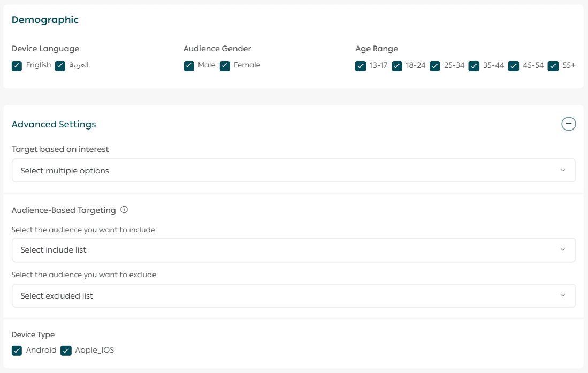The width and height of the screenshot is (588, 373).
Task: Toggle the 45-54 age range checkbox
Action: [x=514, y=66]
